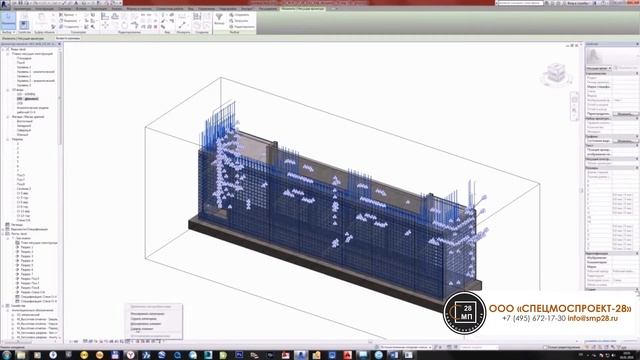Collapse the Разрезы node in browser
Screen dimensions: 640x360
click(x=8, y=139)
